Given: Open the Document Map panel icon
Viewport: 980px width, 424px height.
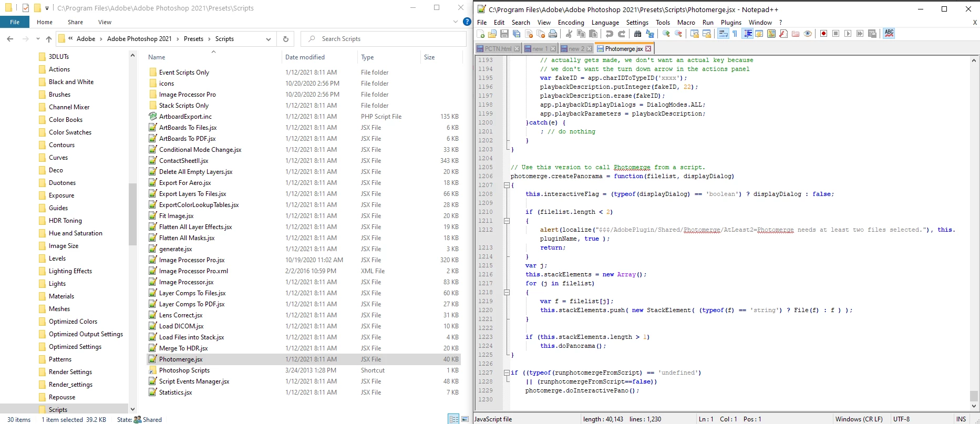Looking at the screenshot, I should tap(771, 34).
